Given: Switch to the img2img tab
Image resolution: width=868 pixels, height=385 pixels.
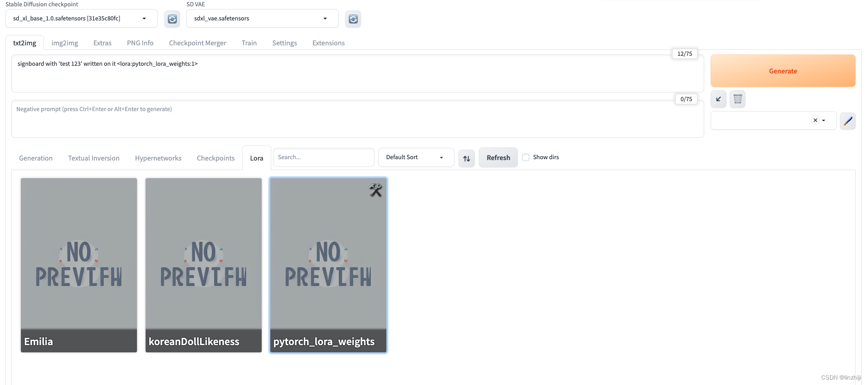Looking at the screenshot, I should pyautogui.click(x=65, y=43).
